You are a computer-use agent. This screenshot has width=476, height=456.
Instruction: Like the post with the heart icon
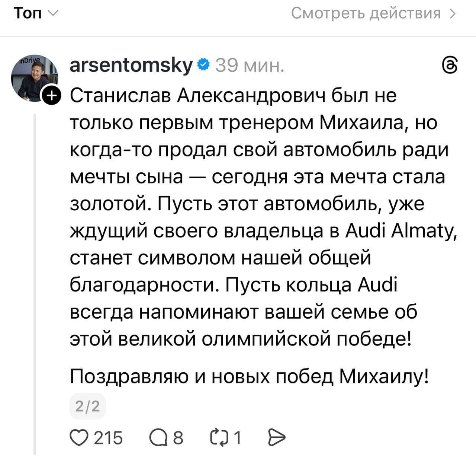[78, 437]
